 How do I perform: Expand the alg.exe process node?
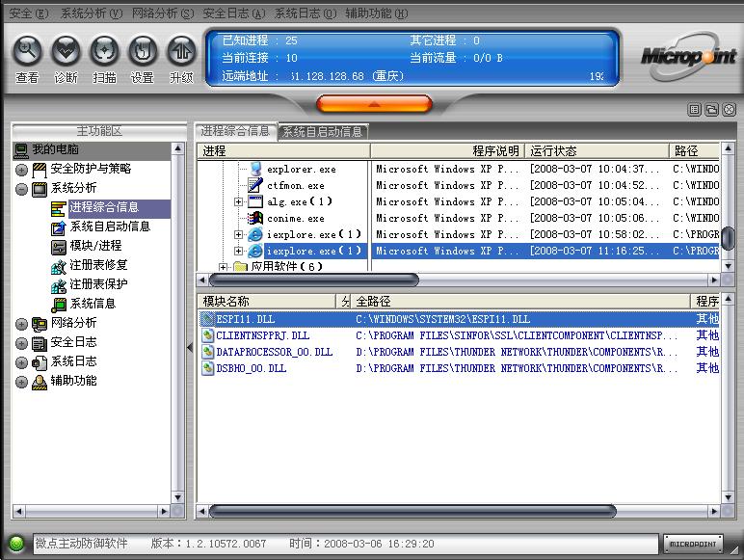tap(238, 201)
